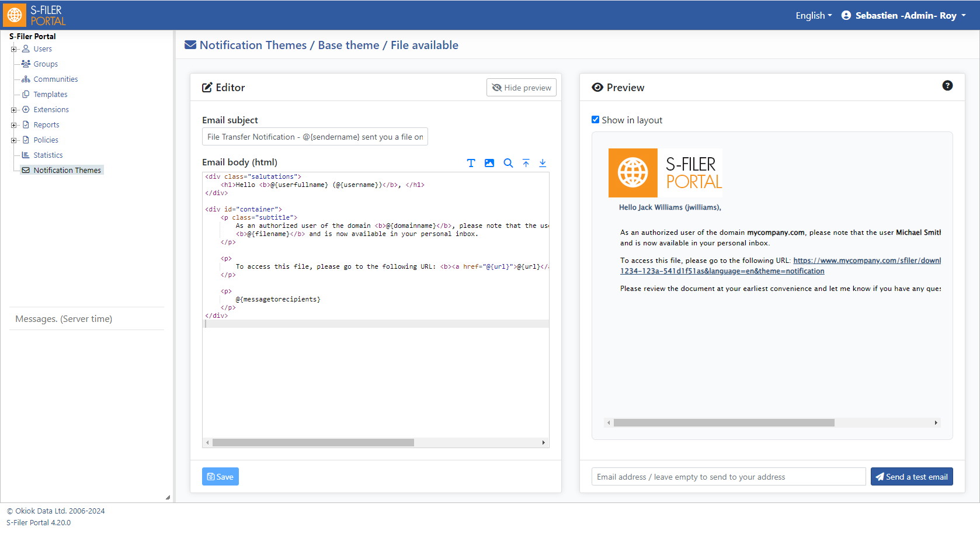Click the search magnifier icon above editor
Screen dimensions: 980x534
coord(508,163)
